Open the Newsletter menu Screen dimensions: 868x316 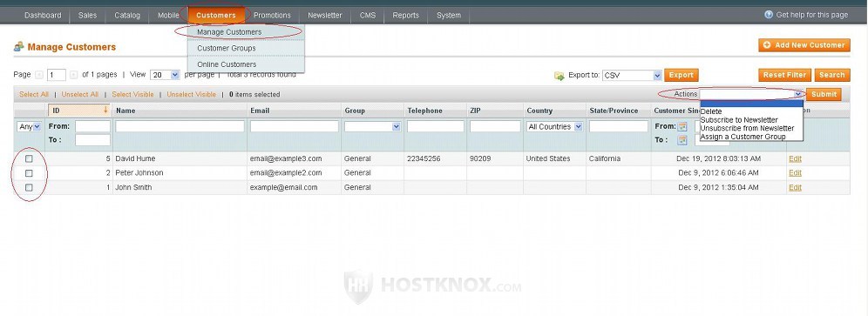coord(325,16)
